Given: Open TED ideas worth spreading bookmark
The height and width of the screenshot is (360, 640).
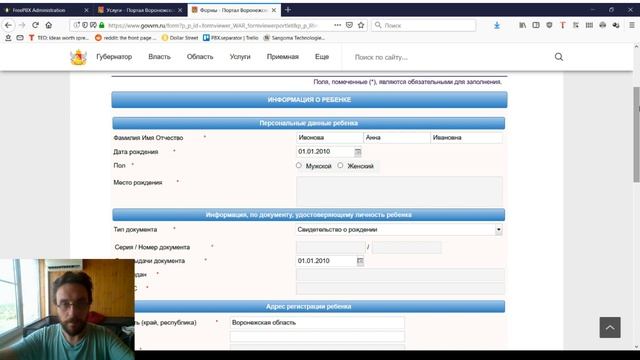Looking at the screenshot, I should pos(58,38).
